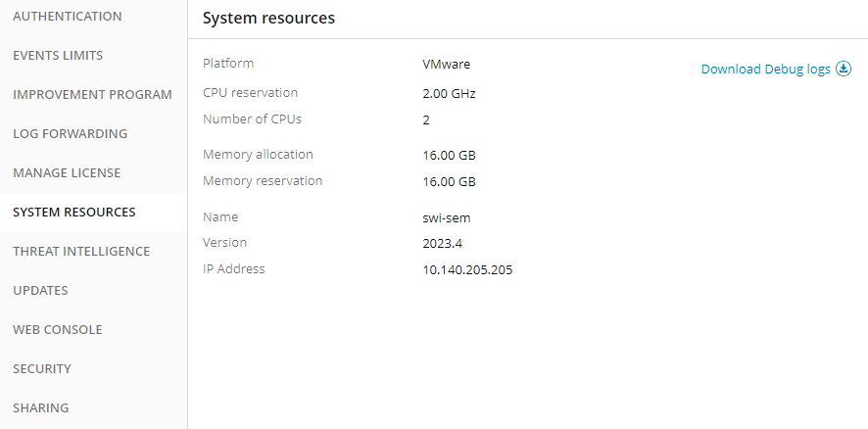Select the System Resources sidebar item
Image resolution: width=868 pixels, height=429 pixels.
74,213
